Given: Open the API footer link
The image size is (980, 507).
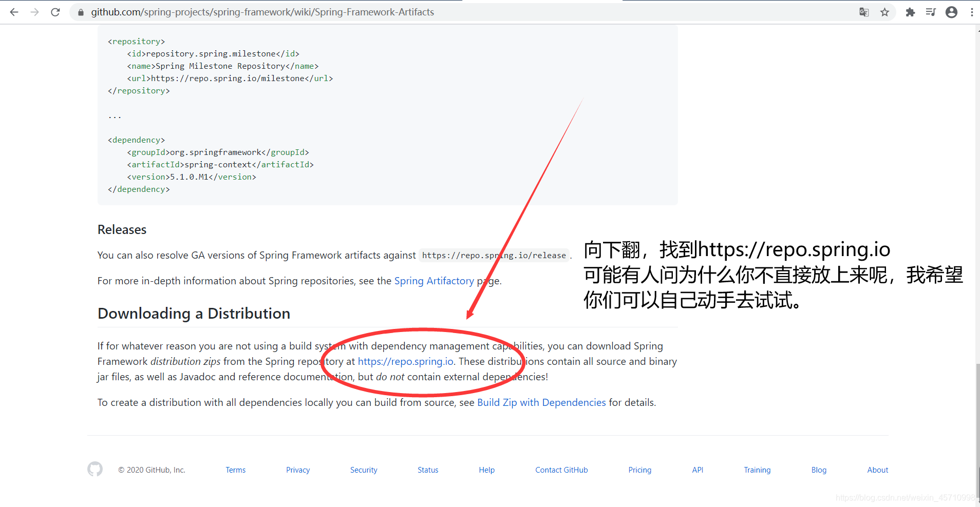Looking at the screenshot, I should (x=698, y=470).
